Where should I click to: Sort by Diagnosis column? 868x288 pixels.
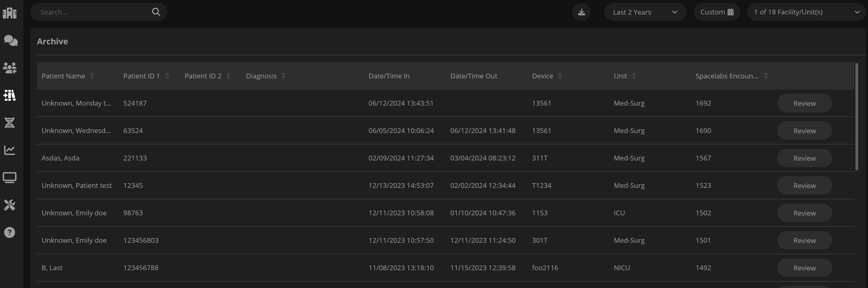pyautogui.click(x=284, y=76)
